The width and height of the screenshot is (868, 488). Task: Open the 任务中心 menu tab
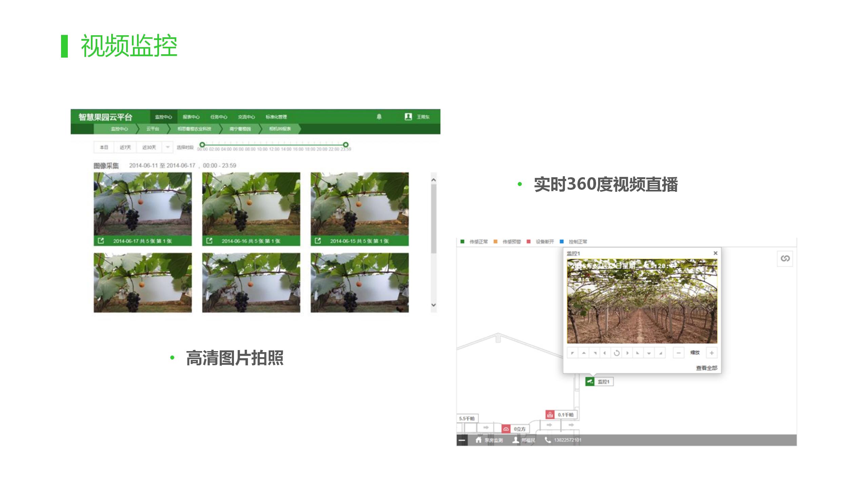click(x=218, y=117)
